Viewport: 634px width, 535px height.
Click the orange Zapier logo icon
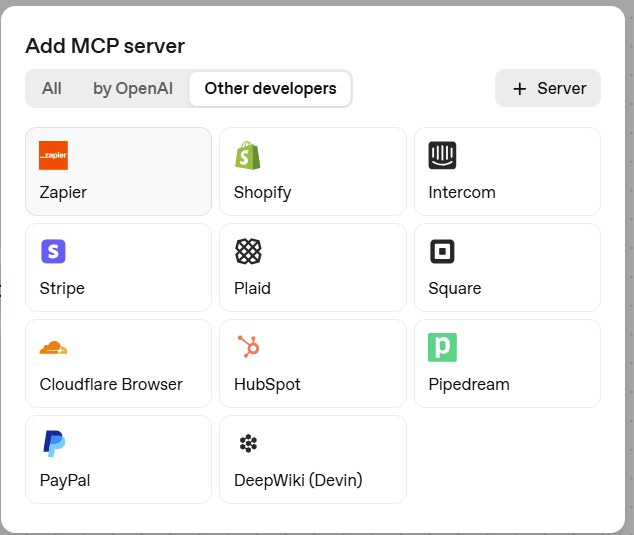tap(53, 155)
